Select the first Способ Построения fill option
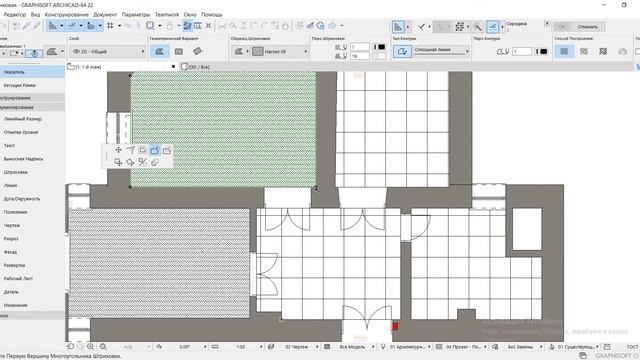The width and height of the screenshot is (640, 360). pos(564,51)
